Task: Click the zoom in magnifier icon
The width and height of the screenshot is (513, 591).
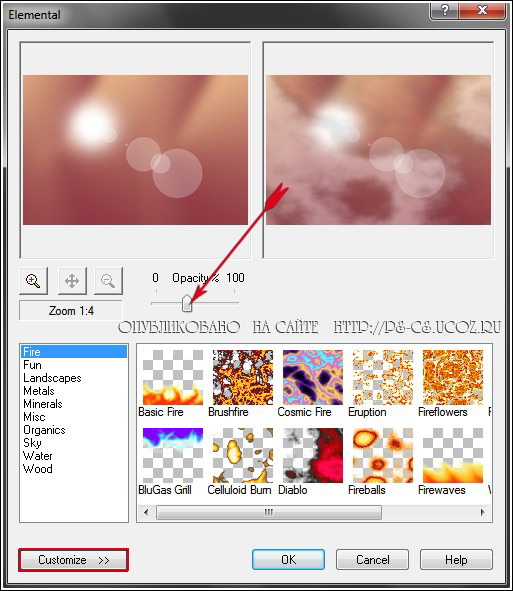Action: coord(34,281)
